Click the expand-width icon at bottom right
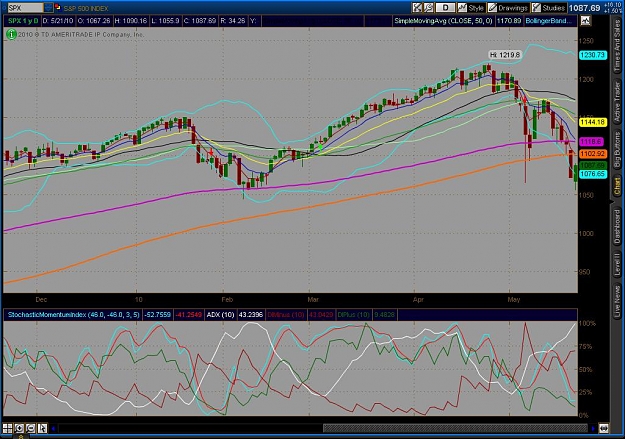 (x=604, y=428)
